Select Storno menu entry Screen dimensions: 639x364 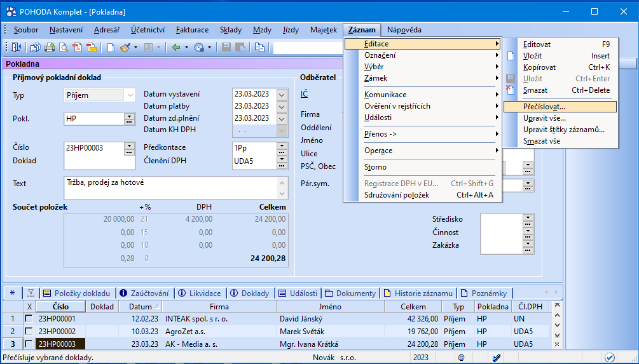423,167
